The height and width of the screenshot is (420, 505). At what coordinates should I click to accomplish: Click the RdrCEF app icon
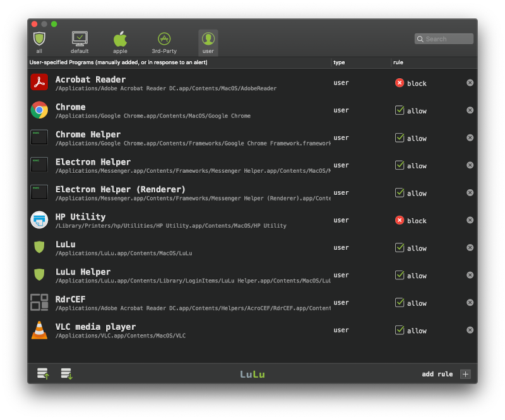(x=39, y=302)
